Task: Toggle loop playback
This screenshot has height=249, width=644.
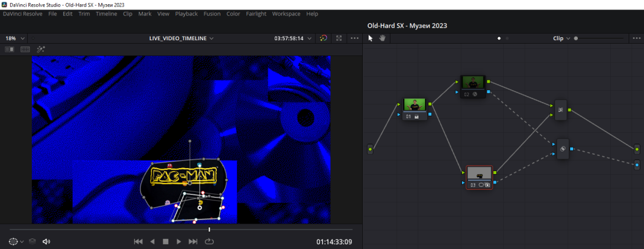Action: (x=210, y=241)
